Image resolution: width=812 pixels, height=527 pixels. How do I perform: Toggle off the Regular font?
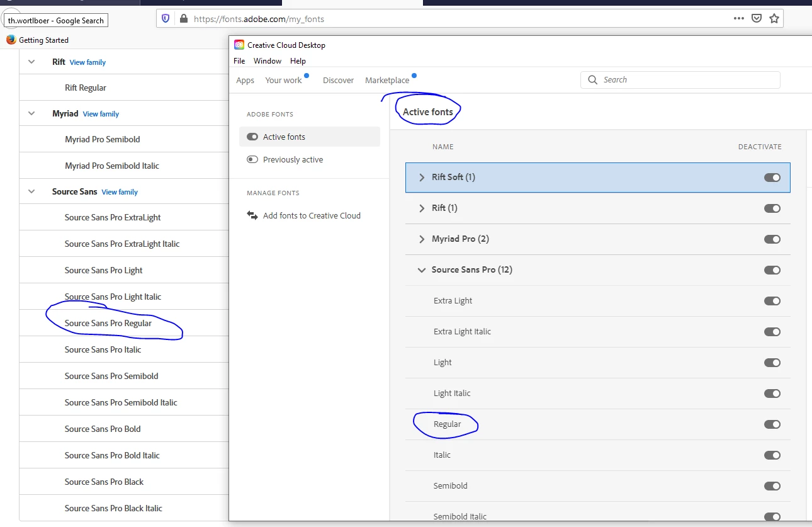772,424
